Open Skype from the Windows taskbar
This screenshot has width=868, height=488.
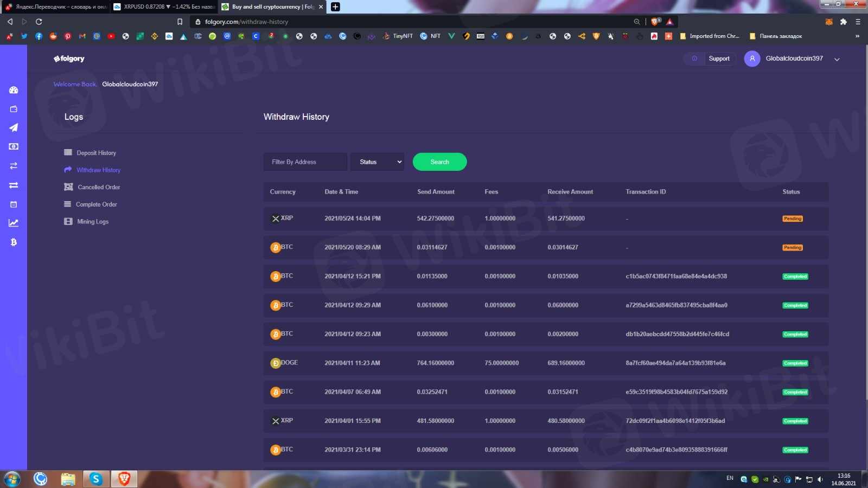click(x=96, y=479)
